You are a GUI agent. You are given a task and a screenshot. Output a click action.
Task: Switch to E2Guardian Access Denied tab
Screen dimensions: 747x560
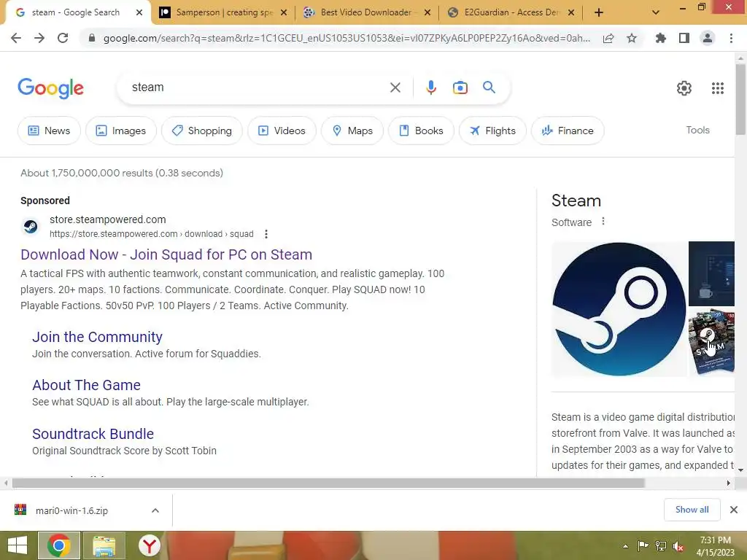point(511,13)
